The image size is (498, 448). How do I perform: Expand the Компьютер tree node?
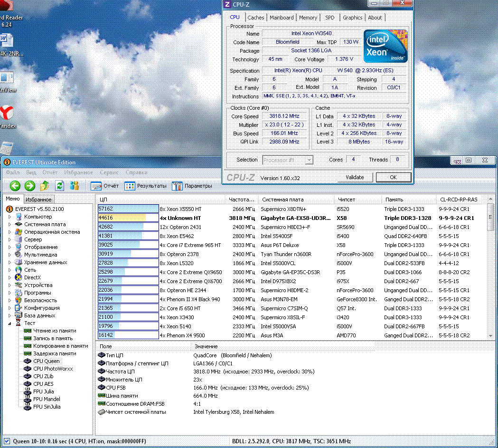coord(10,217)
